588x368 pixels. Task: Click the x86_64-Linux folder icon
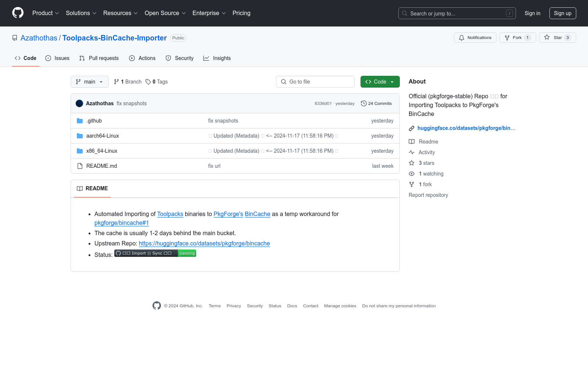pos(80,151)
